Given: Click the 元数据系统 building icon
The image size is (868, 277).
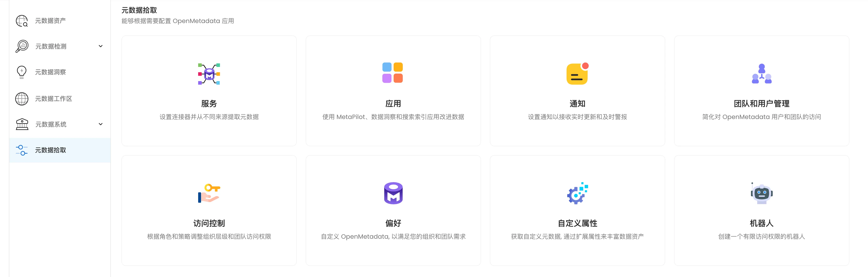Looking at the screenshot, I should click(x=22, y=124).
